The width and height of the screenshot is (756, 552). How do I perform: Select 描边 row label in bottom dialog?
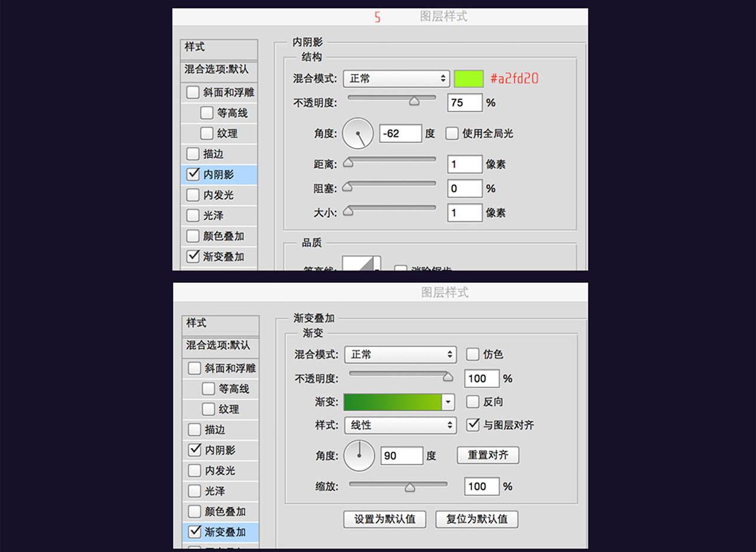point(215,430)
